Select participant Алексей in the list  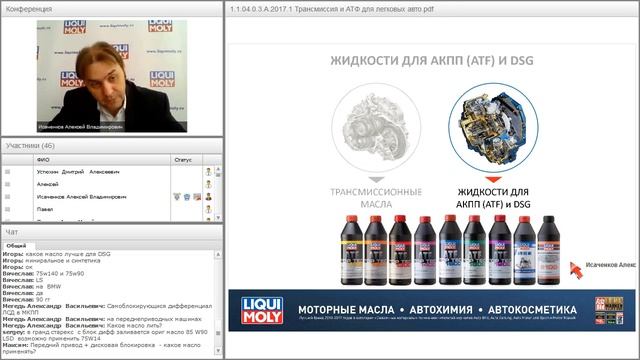[x=47, y=184]
